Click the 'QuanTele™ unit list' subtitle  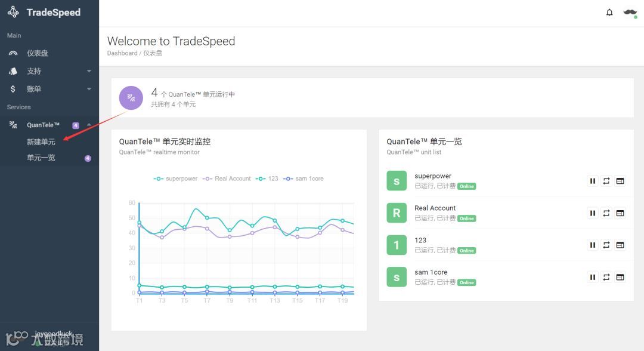tap(414, 152)
